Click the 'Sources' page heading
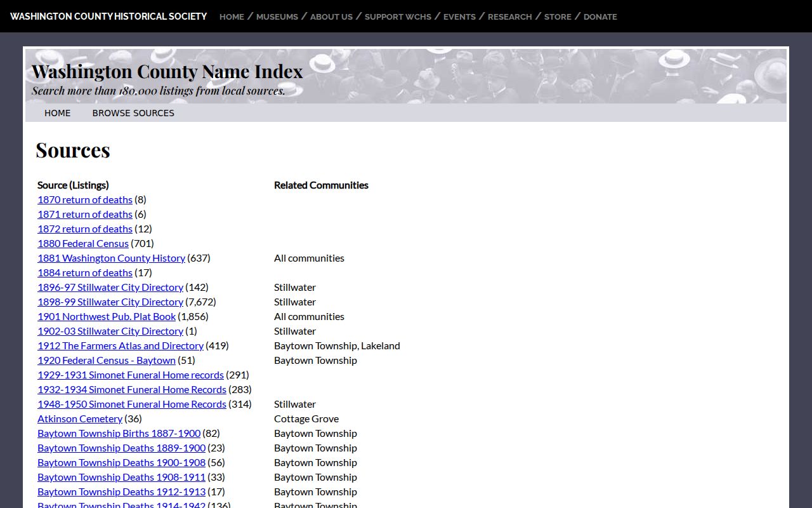812x508 pixels. pyautogui.click(x=73, y=150)
